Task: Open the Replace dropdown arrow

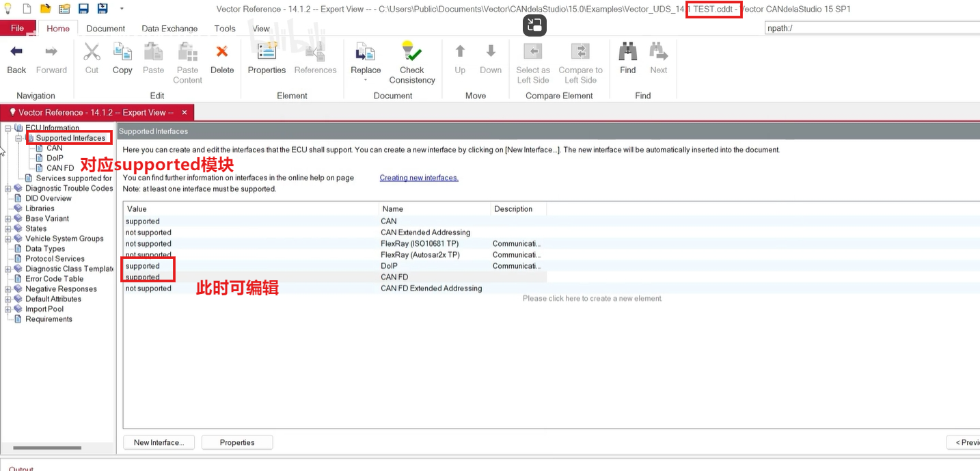Action: (366, 80)
